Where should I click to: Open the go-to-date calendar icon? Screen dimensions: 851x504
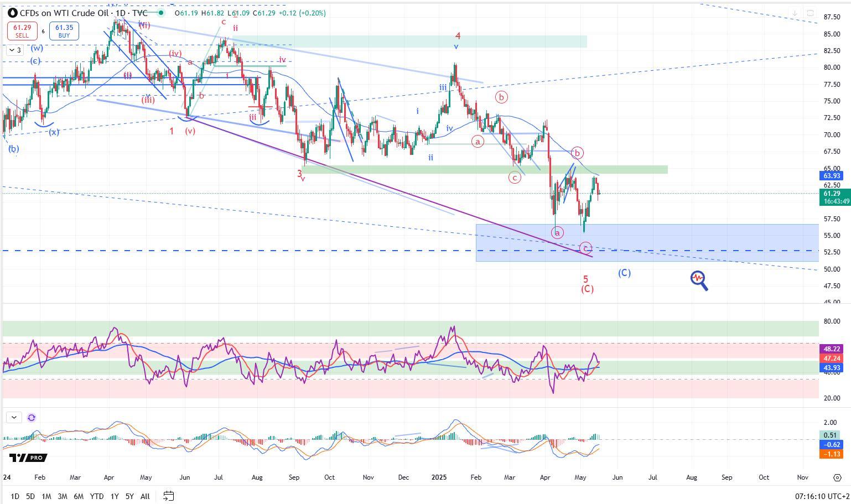tap(169, 496)
